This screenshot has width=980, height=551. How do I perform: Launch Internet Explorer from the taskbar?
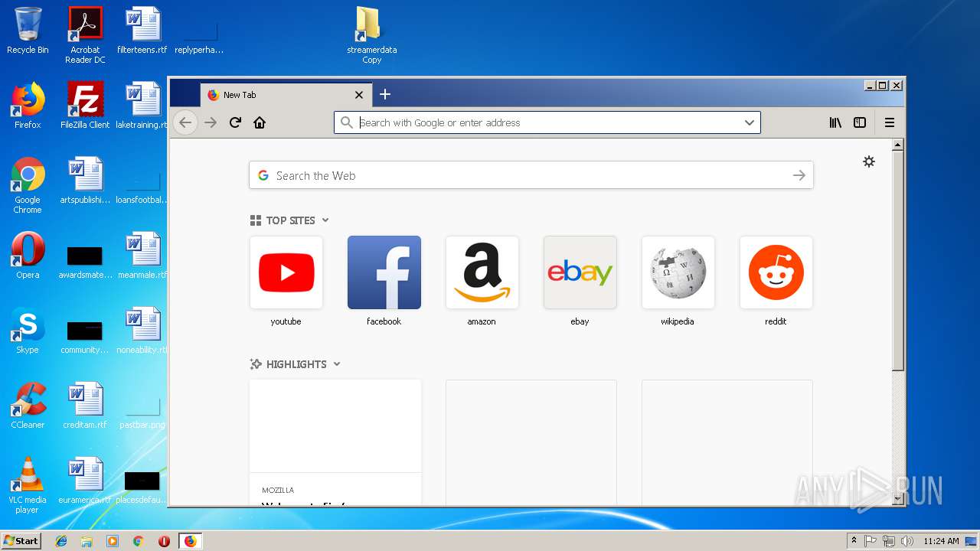tap(61, 541)
